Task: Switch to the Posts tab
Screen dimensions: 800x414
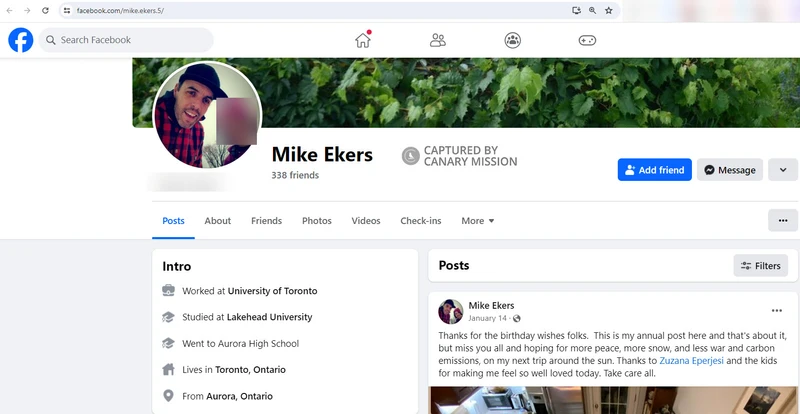Action: coord(173,221)
